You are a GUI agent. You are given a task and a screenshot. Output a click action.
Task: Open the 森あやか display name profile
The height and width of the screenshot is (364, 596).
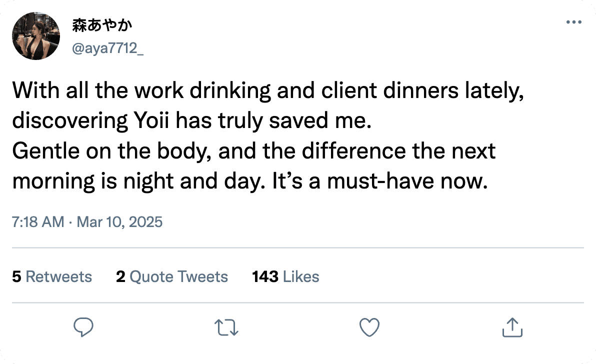[102, 25]
